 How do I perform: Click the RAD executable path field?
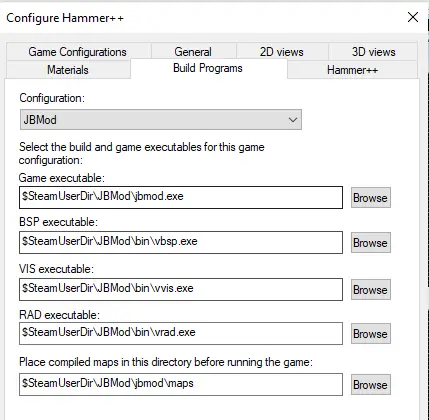point(181,333)
